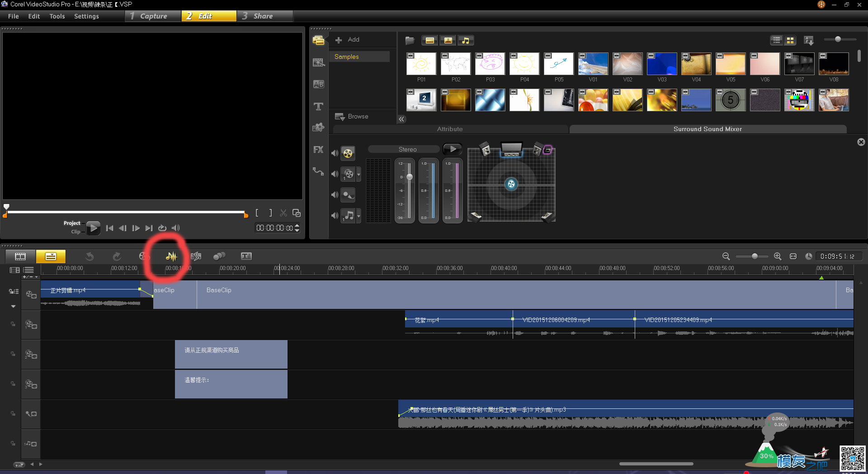Screen dimensions: 868x474
Task: Expand Music Track selector dropdown in mixer
Action: tap(359, 216)
